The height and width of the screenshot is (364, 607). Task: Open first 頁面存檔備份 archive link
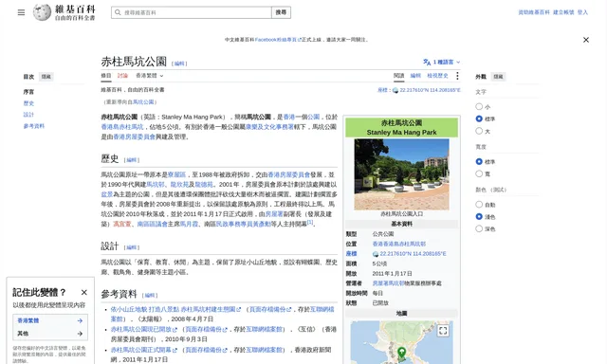[x=270, y=309]
